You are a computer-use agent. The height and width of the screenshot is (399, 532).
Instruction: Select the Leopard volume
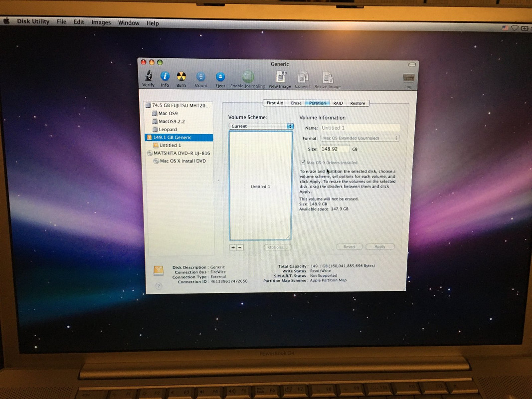[x=165, y=129]
